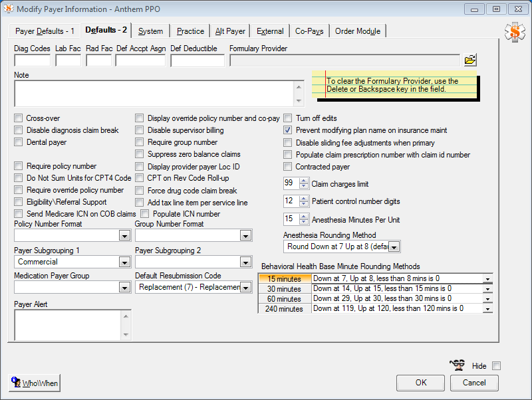Open the 60 minutes rounding method dropdown

pos(487,298)
